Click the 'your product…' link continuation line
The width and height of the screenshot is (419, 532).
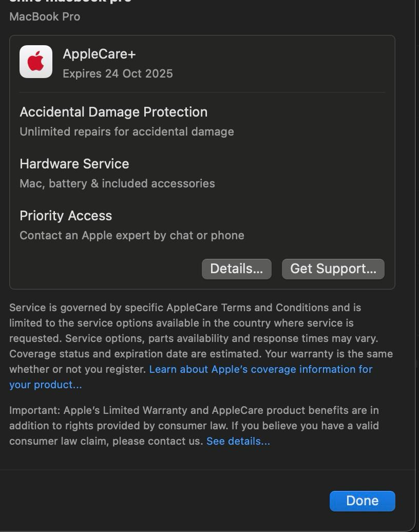coord(46,385)
